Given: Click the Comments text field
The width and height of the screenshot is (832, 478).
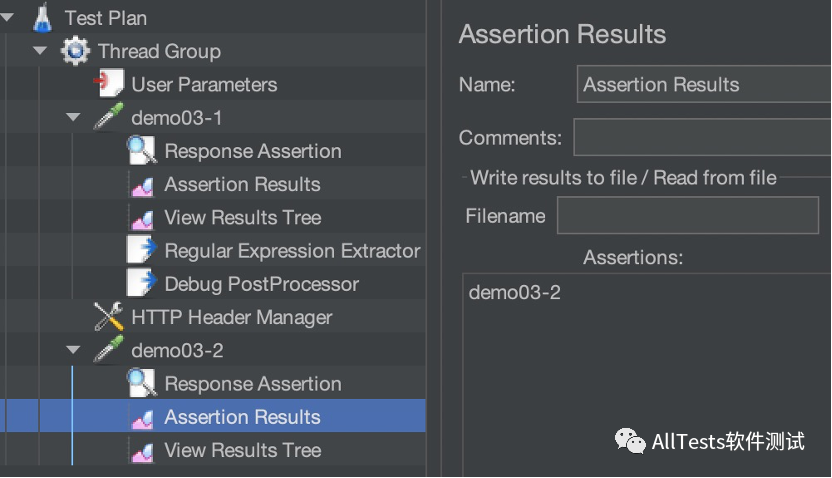Looking at the screenshot, I should [702, 137].
